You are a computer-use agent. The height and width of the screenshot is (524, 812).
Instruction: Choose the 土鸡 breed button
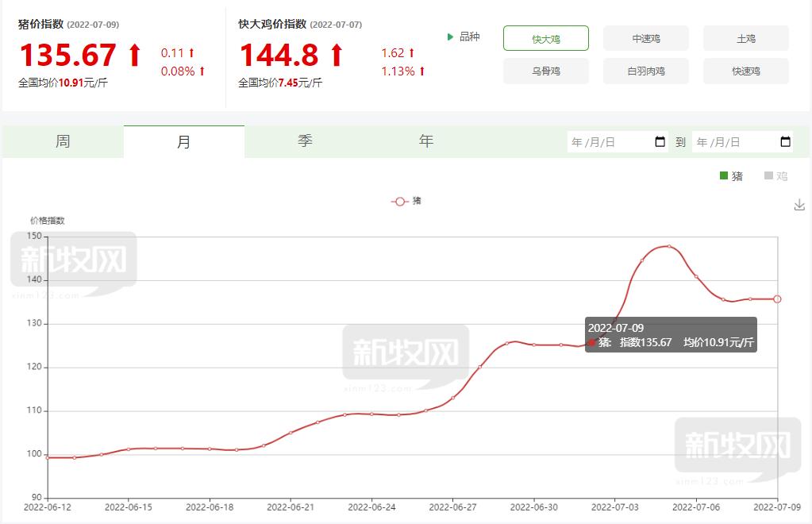(x=746, y=38)
